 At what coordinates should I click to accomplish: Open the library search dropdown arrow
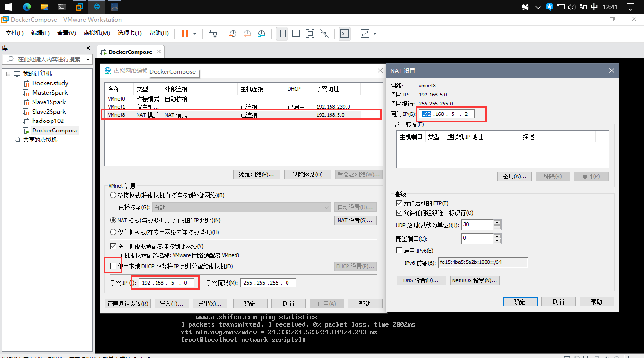pos(88,60)
